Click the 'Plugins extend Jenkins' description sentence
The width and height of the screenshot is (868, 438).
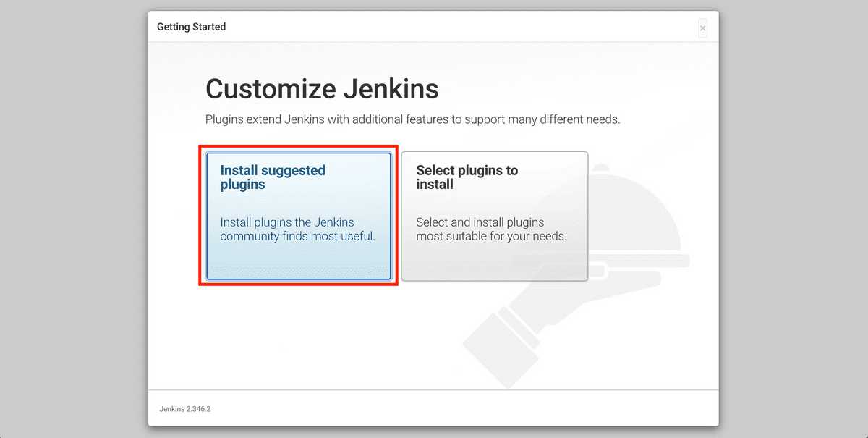pos(412,119)
